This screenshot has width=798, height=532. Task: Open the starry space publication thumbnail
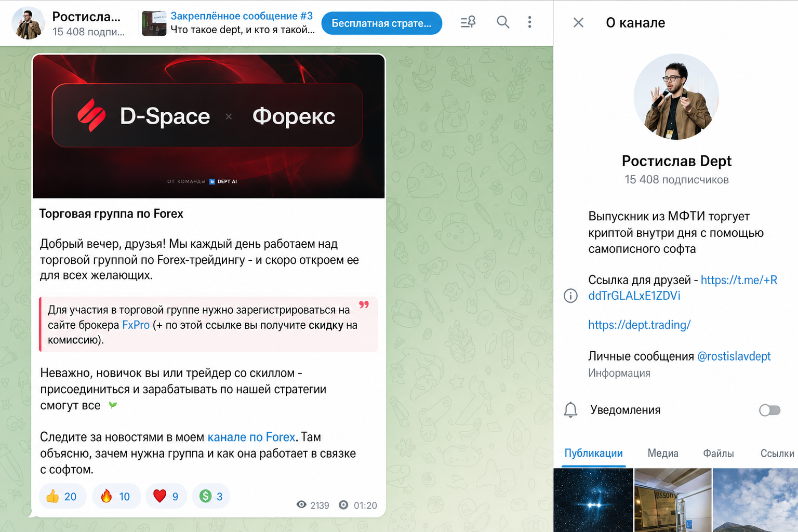point(593,500)
